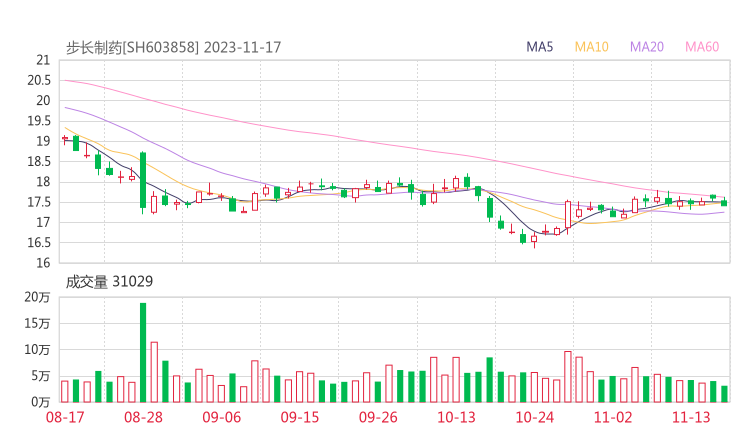
Task: Click the 17.5 price axis label
Action: (x=39, y=203)
